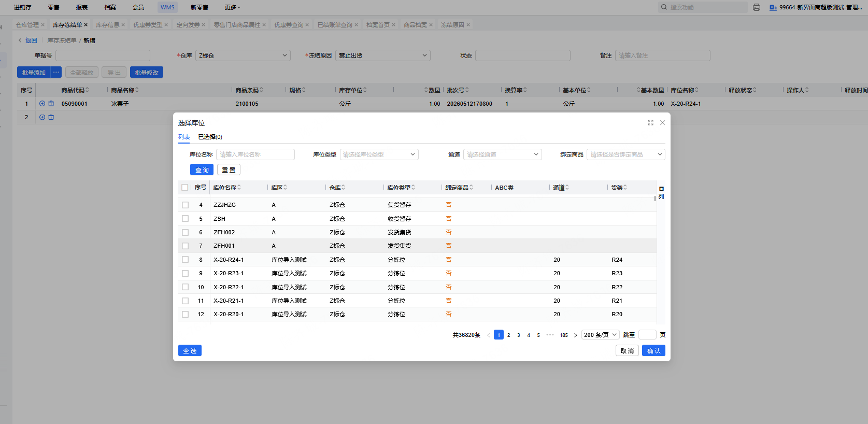
Task: Click the 查询 search button
Action: click(202, 169)
